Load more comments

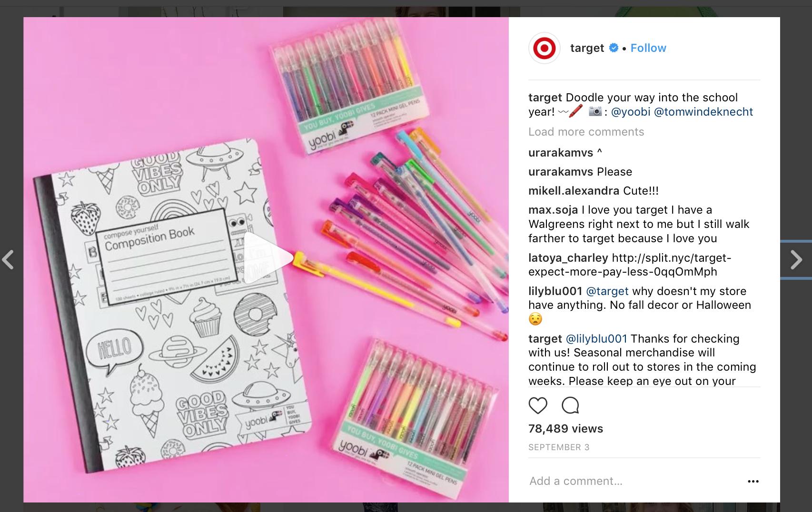click(586, 132)
